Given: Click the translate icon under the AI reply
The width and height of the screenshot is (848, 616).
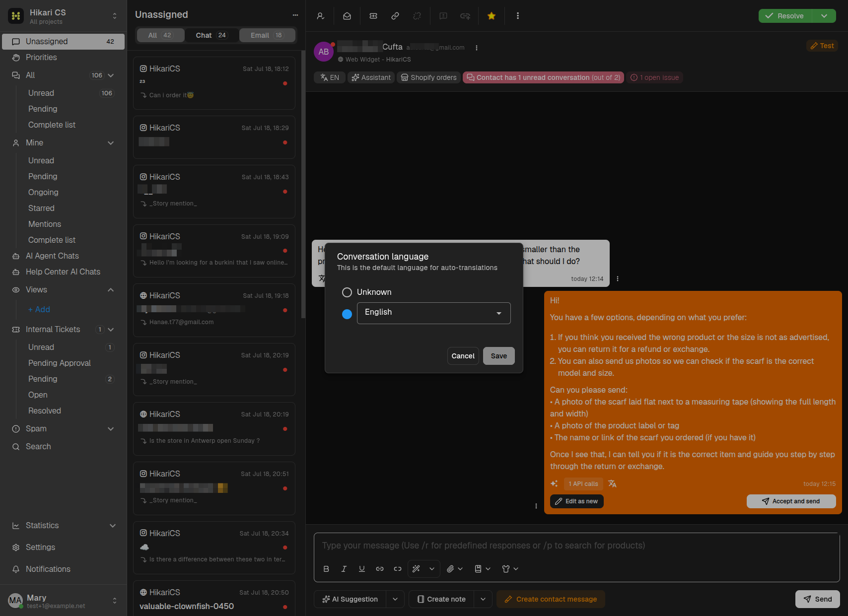Looking at the screenshot, I should (612, 483).
